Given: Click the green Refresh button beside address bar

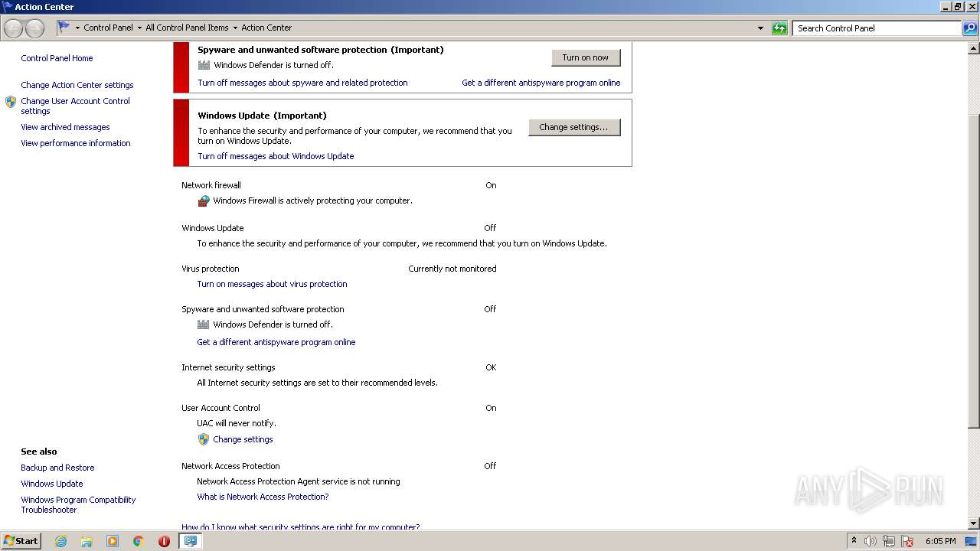Looking at the screenshot, I should tap(779, 28).
